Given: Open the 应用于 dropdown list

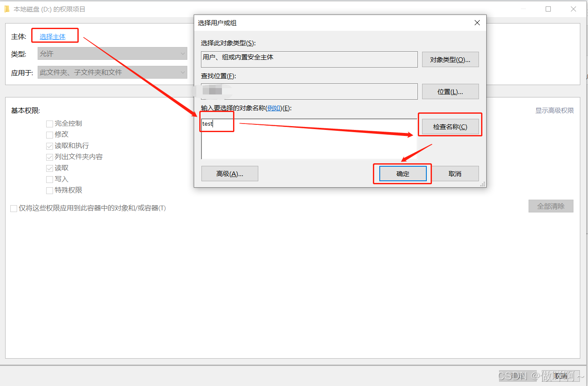Looking at the screenshot, I should click(112, 72).
